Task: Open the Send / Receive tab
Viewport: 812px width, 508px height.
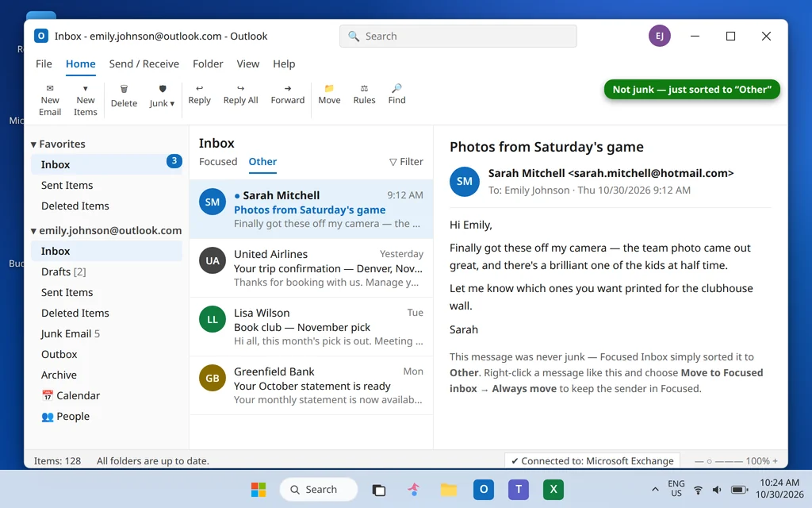Action: pos(144,63)
